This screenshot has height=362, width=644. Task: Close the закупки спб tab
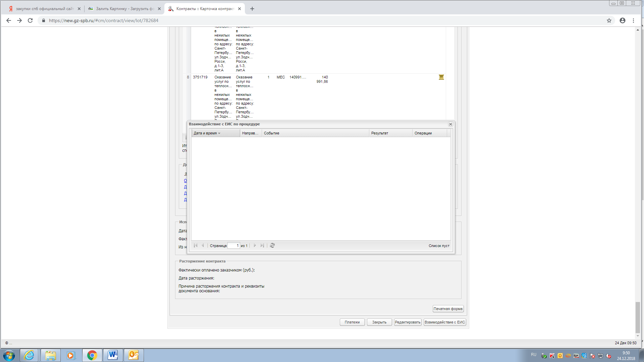pos(79,9)
